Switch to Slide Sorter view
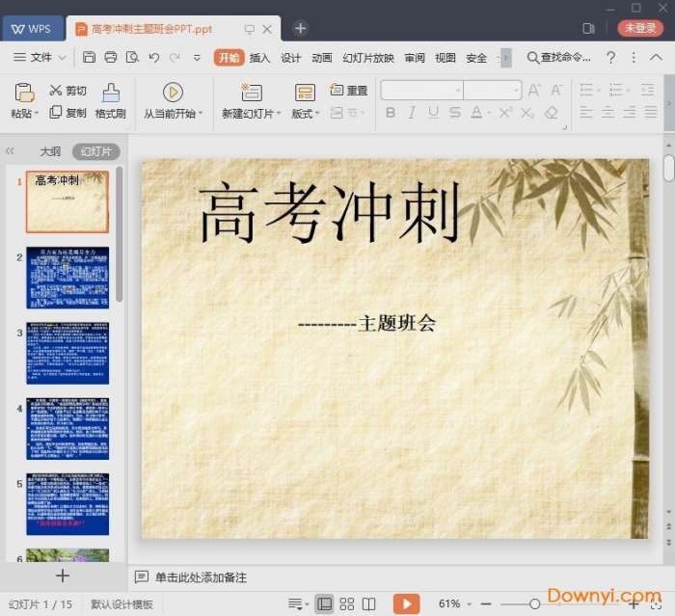675x616 pixels. click(346, 604)
